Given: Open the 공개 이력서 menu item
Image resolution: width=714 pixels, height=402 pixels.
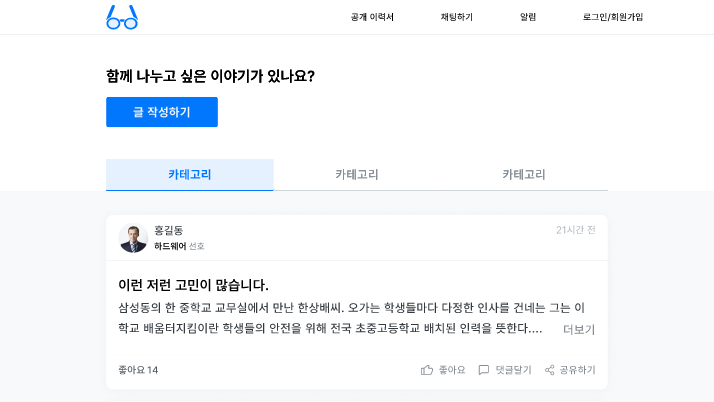Looking at the screenshot, I should click(372, 17).
